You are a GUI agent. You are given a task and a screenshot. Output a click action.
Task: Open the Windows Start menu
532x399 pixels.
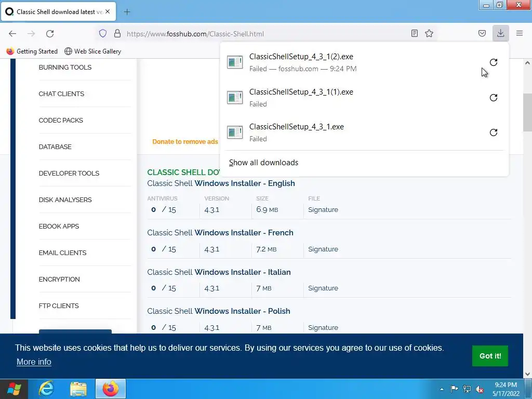(14, 389)
